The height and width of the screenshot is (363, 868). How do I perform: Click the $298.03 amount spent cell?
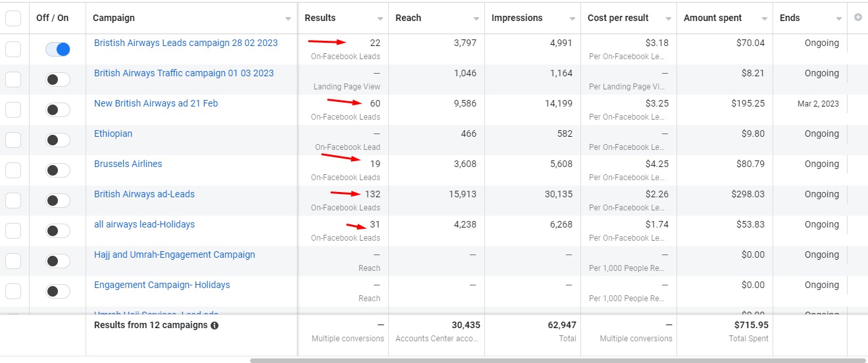point(748,194)
